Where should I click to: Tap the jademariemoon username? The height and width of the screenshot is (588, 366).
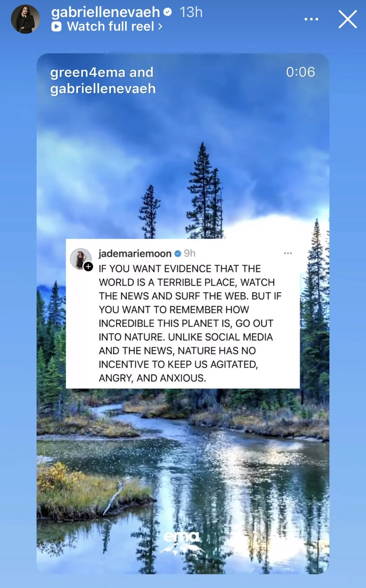(x=135, y=253)
